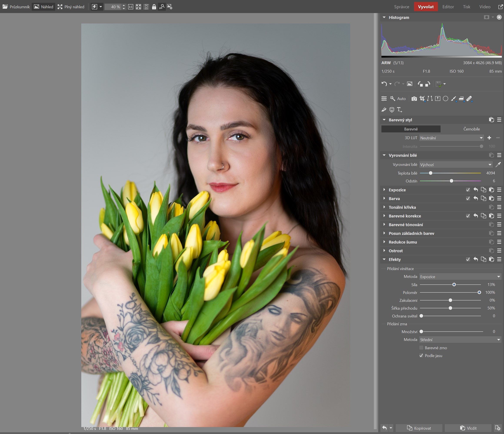The width and height of the screenshot is (504, 434).
Task: Click the Teplota bílé slider handle
Action: (x=431, y=173)
